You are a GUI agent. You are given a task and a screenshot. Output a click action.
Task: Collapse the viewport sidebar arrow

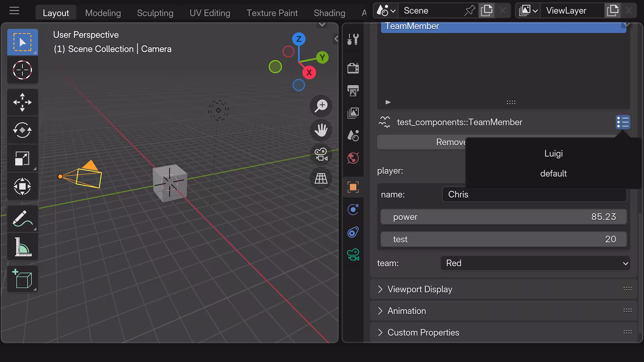(336, 39)
